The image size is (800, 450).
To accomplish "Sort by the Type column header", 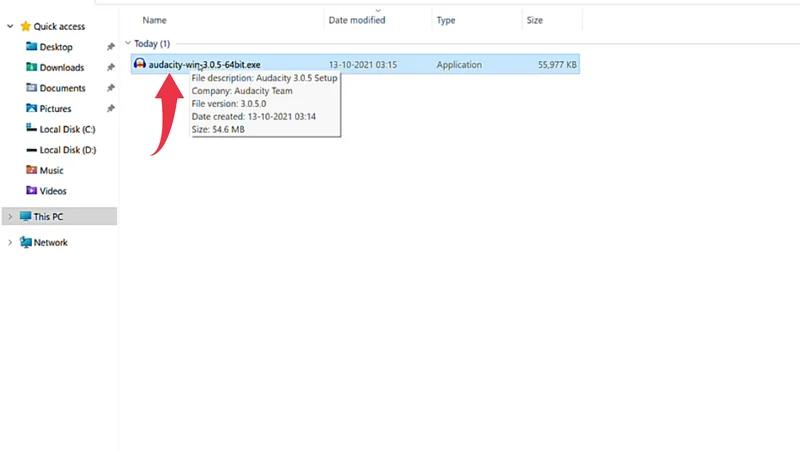I will coord(446,19).
